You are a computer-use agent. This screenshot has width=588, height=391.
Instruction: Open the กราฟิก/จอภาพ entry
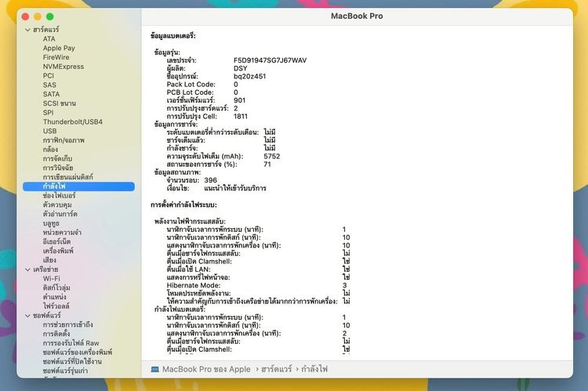coord(64,140)
